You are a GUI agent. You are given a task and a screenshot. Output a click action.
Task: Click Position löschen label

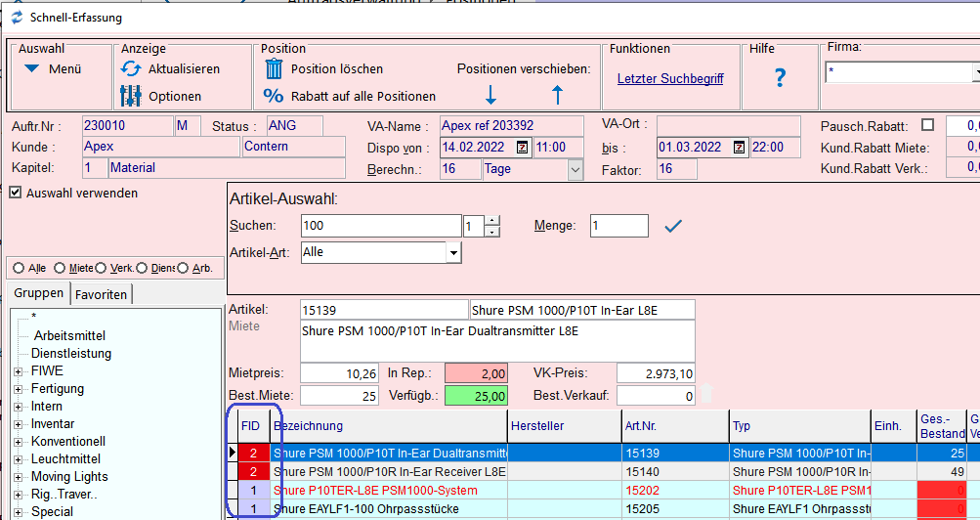point(337,68)
